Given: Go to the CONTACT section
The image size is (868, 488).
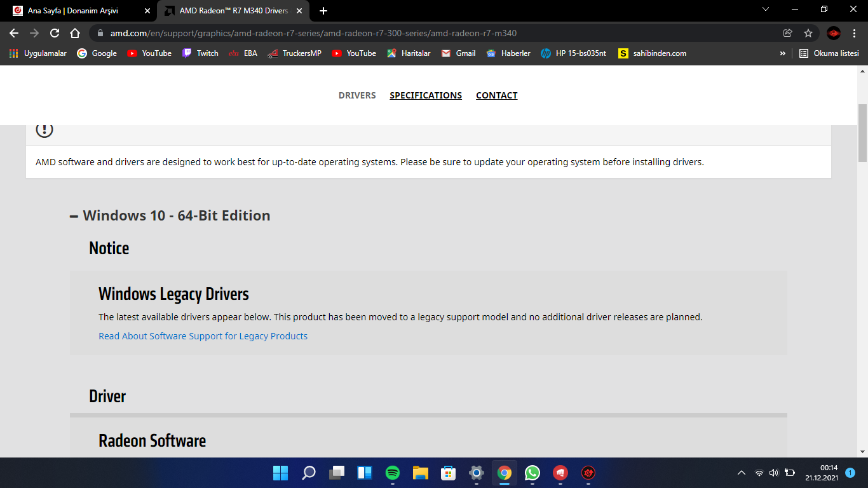Looking at the screenshot, I should pos(497,95).
